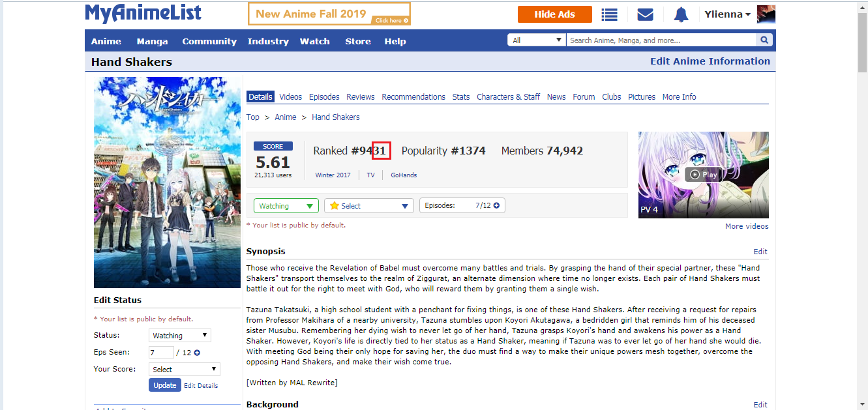Switch to the Reviews tab
This screenshot has height=410, width=868.
pyautogui.click(x=361, y=96)
